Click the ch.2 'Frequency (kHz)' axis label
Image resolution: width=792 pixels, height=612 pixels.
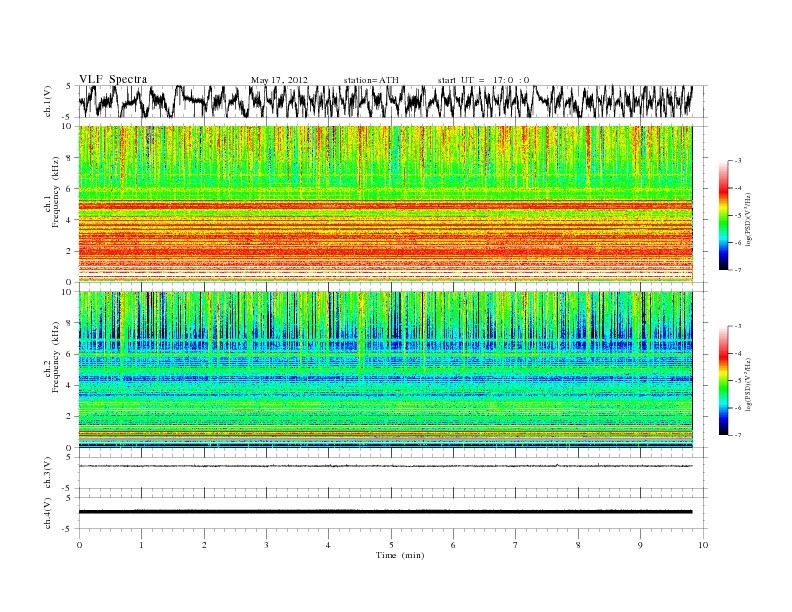56,357
